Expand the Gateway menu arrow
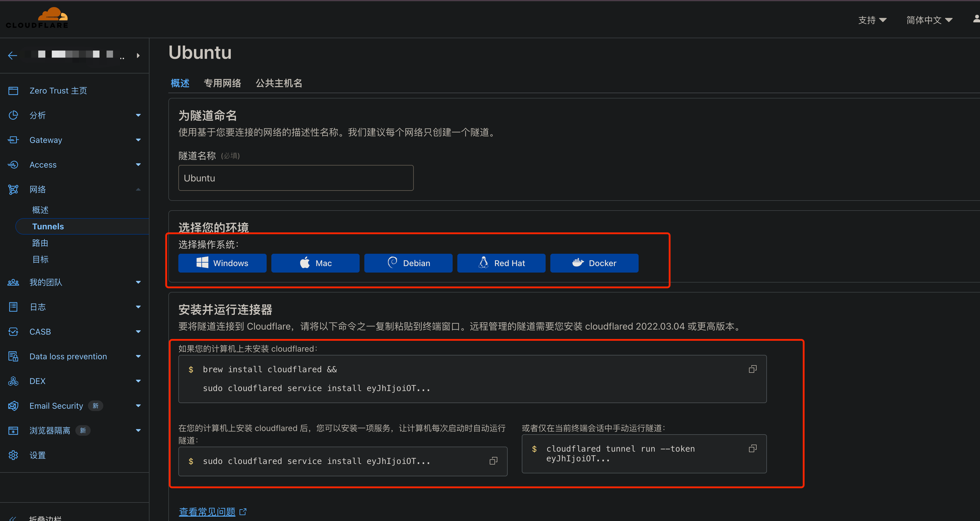Screen dimensions: 980x521 click(x=139, y=140)
